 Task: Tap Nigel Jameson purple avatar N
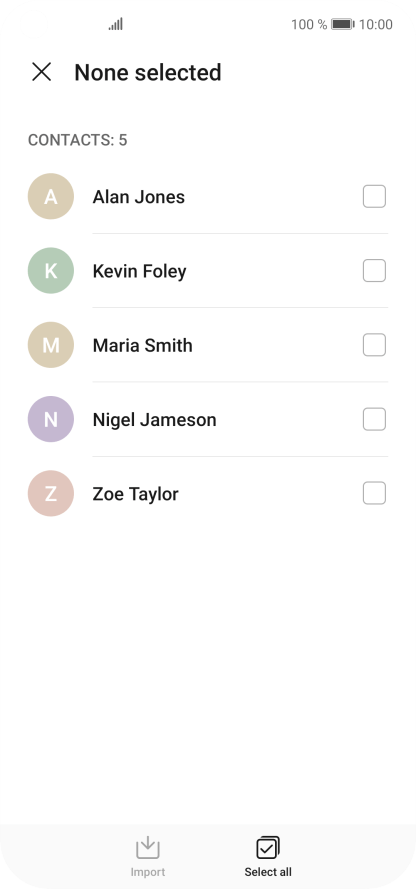coord(51,419)
